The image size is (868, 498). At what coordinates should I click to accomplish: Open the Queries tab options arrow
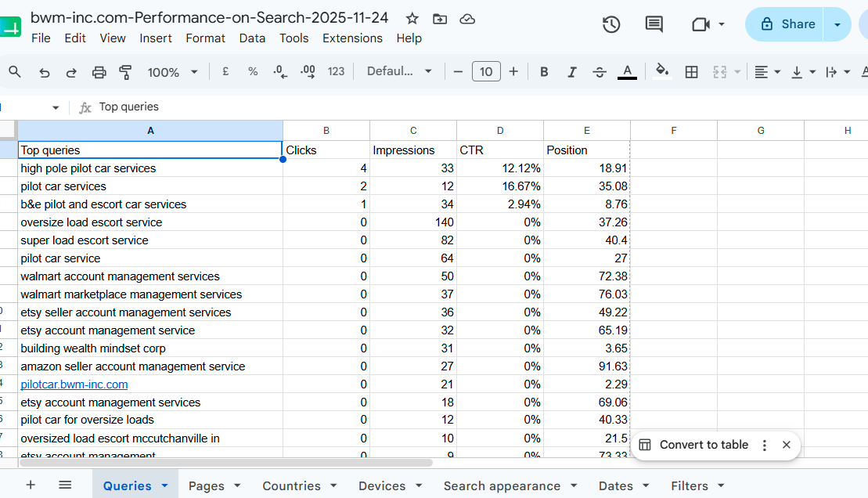(x=164, y=485)
